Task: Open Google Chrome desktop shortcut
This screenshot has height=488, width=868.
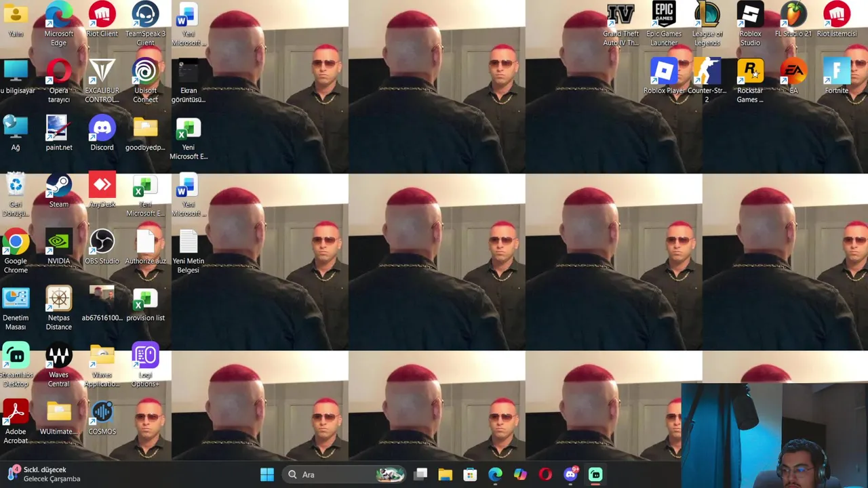Action: 16,251
